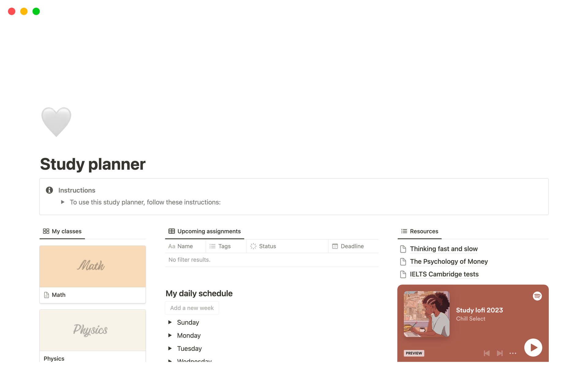Click the Upcoming assignments table icon

[x=171, y=231]
